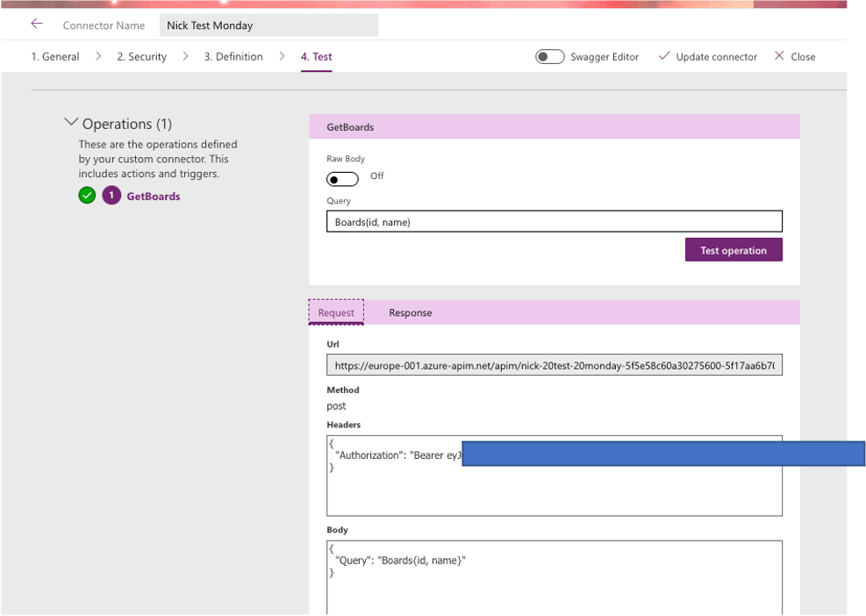The image size is (866, 616).
Task: Click the Connector Name input field
Action: [x=269, y=25]
